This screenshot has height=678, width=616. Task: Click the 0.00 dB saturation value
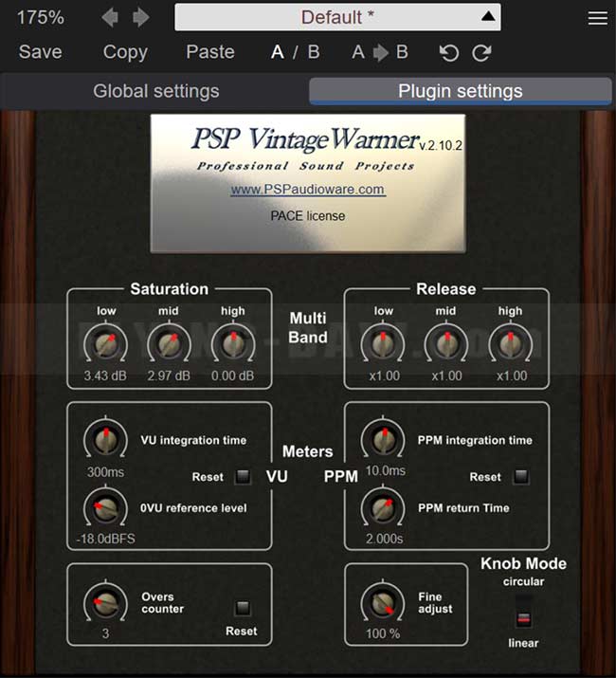click(x=232, y=376)
